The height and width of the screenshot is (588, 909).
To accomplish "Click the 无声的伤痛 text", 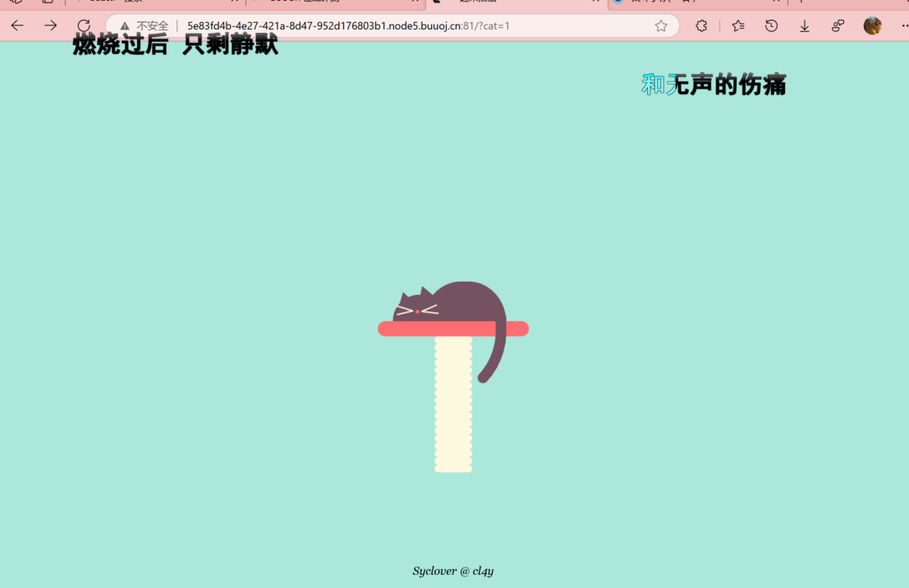I will coord(726,85).
